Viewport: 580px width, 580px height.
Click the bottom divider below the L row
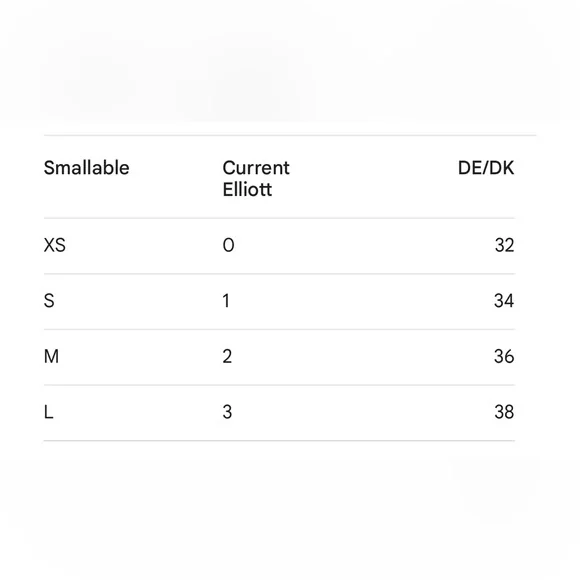[x=279, y=441]
